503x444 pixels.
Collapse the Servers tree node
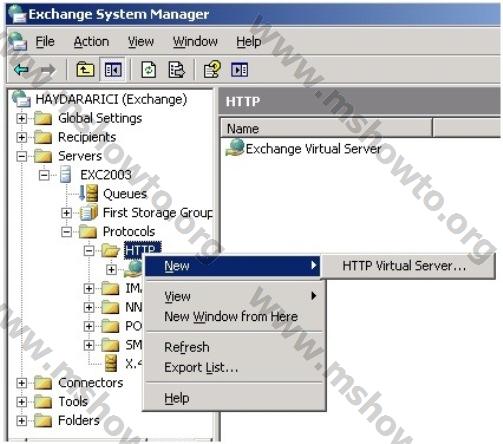click(x=22, y=156)
